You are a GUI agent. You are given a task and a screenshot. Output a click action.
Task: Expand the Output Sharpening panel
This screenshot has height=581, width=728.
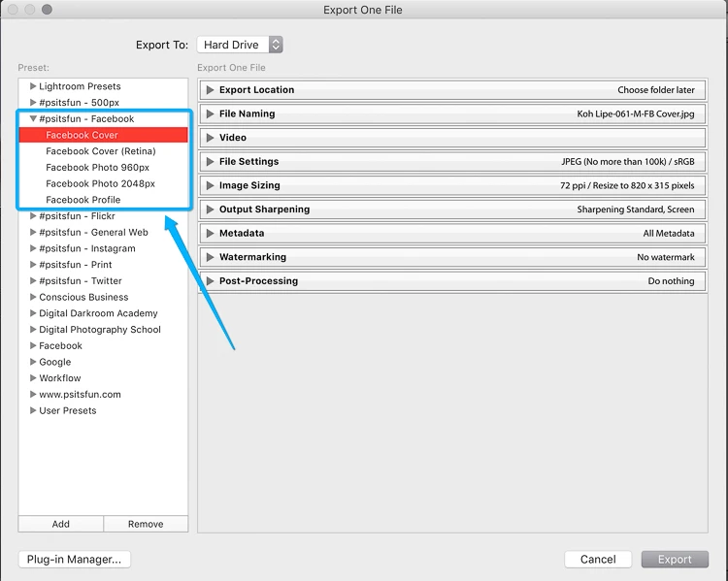pos(210,210)
